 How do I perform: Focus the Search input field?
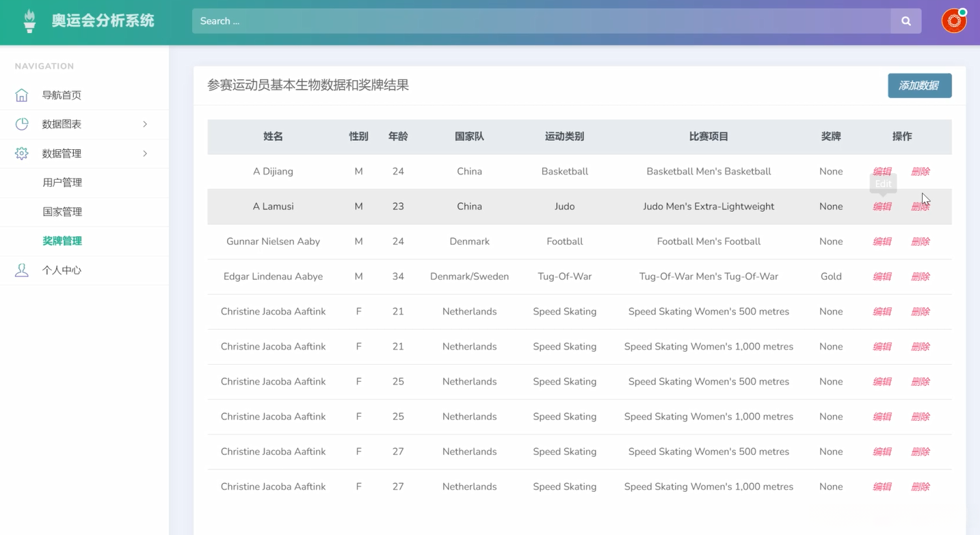[x=540, y=21]
